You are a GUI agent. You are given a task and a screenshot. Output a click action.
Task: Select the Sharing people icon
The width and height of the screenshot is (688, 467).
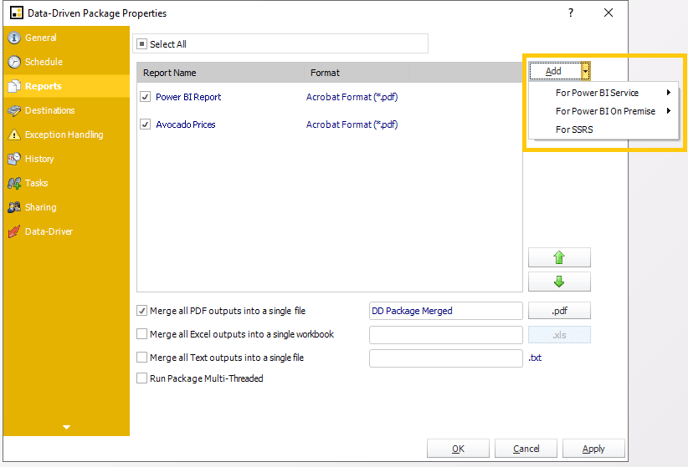point(14,207)
